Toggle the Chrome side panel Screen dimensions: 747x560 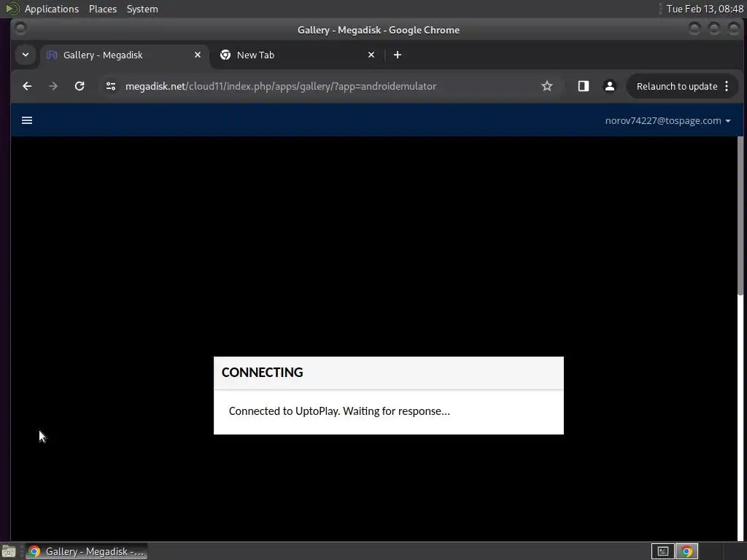coord(583,86)
